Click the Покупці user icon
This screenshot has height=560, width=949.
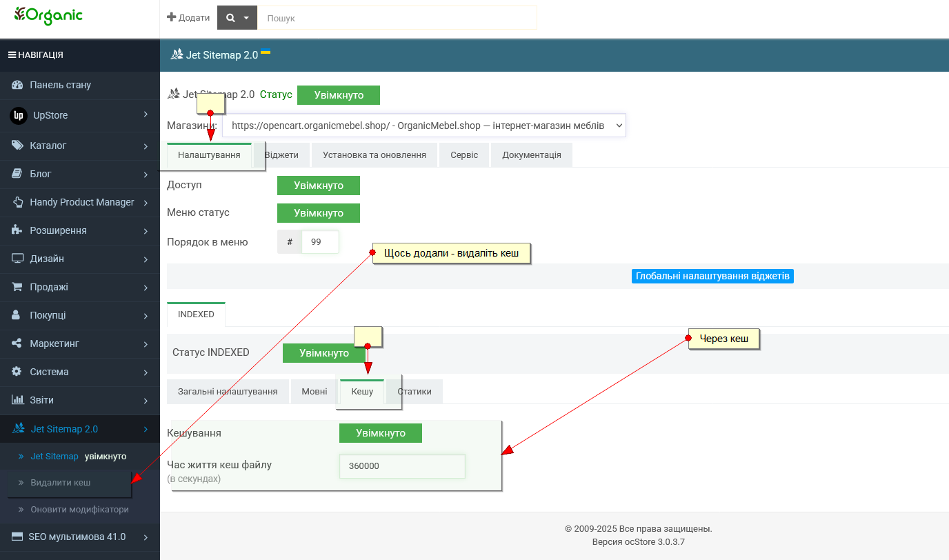(x=17, y=315)
